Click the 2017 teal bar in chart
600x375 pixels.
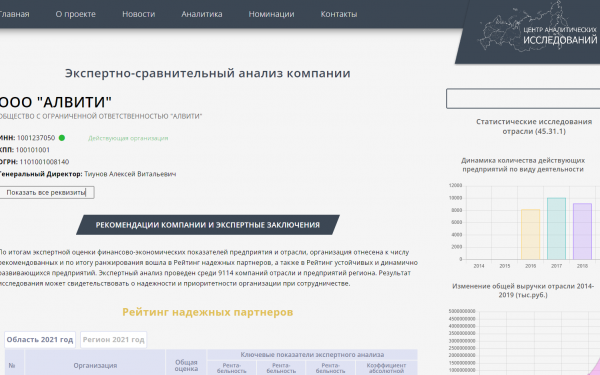click(x=556, y=228)
